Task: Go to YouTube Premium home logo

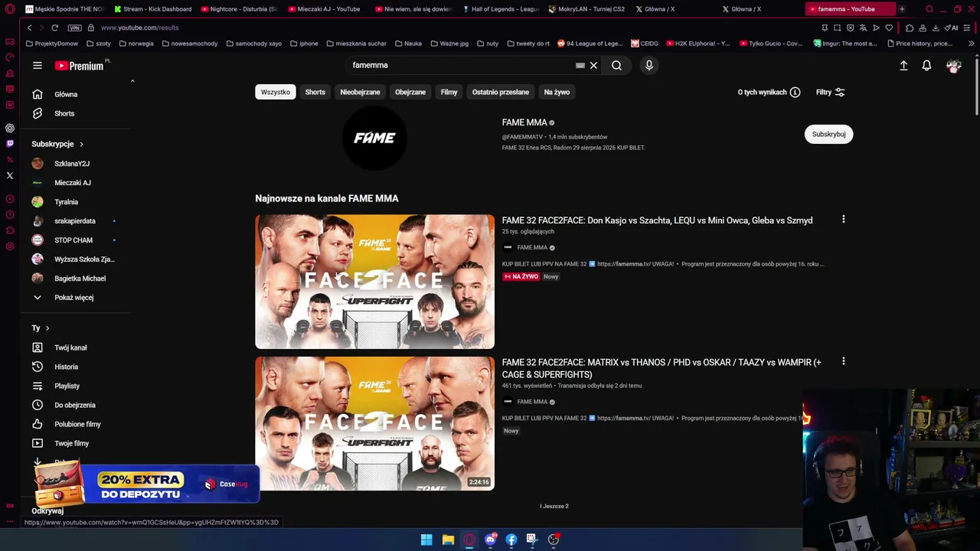Action: point(79,66)
